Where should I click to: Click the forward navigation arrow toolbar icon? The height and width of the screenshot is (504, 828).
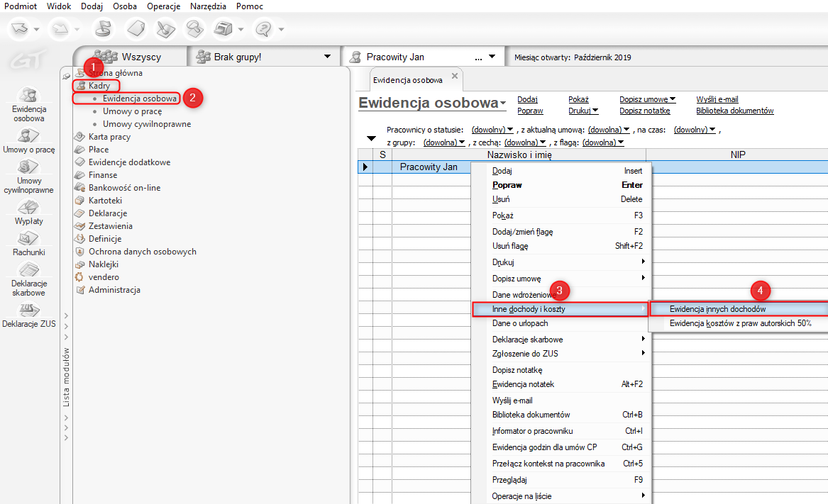click(x=60, y=28)
